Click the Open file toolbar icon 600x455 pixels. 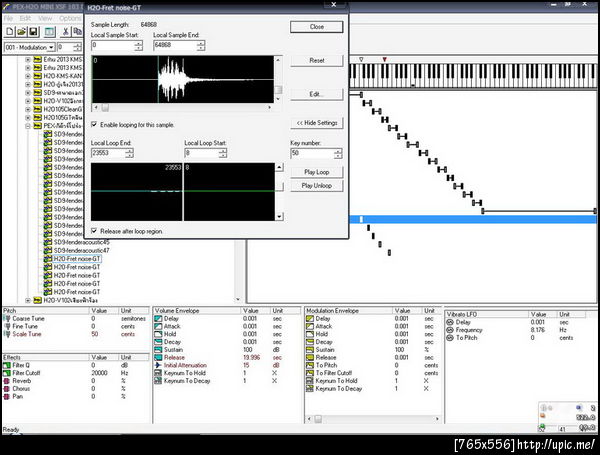(21, 31)
